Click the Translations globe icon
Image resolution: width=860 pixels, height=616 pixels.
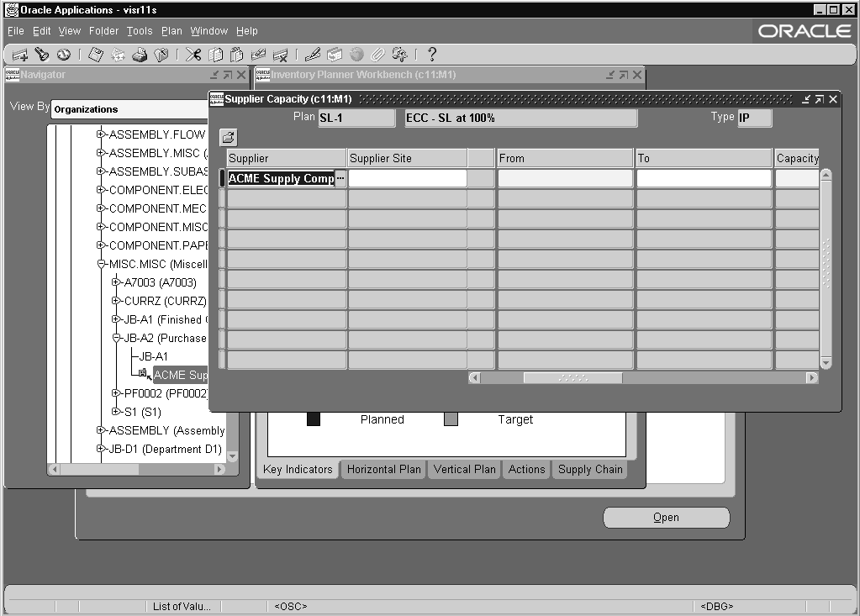tap(356, 55)
